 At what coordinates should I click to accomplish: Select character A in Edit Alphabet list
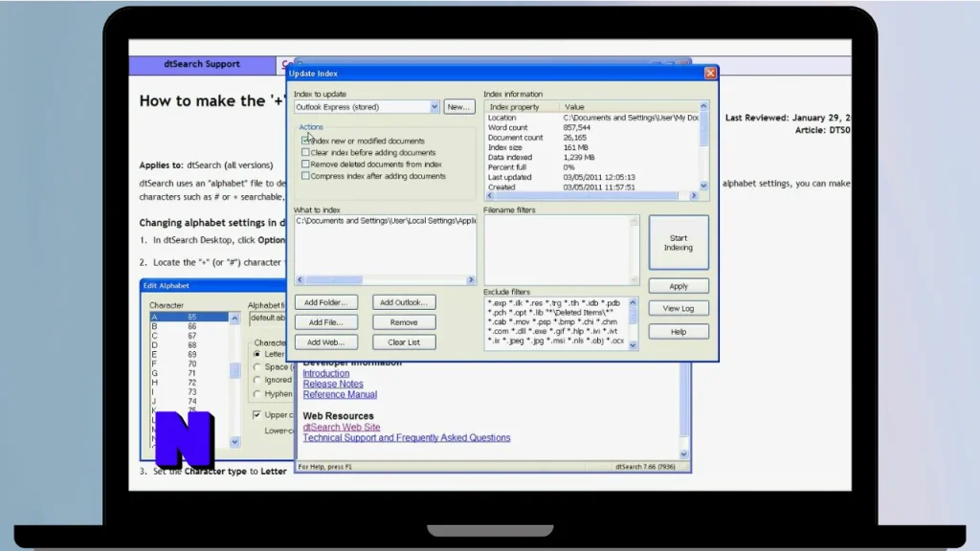189,318
